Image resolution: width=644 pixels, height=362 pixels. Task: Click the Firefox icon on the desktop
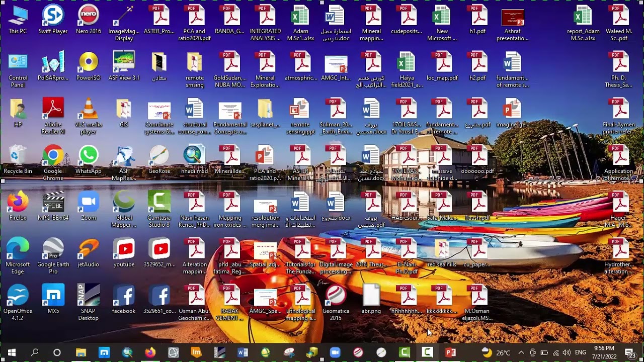[x=18, y=206]
